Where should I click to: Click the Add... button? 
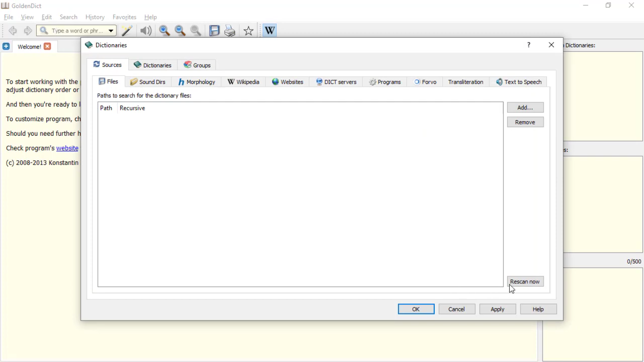pyautogui.click(x=525, y=107)
